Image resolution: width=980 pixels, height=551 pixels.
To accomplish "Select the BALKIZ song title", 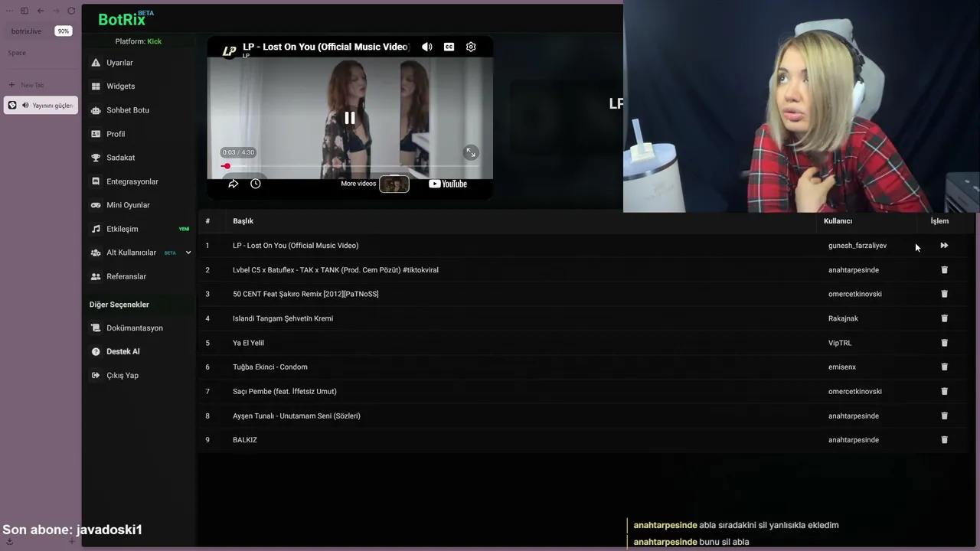I will (x=245, y=440).
